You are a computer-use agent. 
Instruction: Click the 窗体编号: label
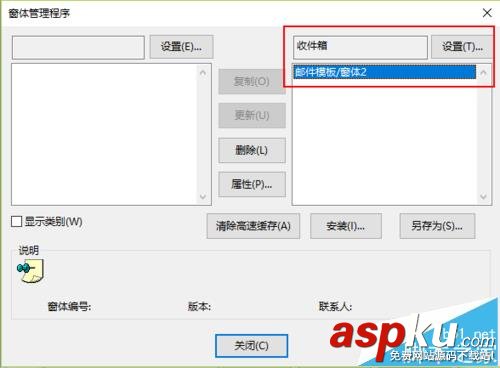pyautogui.click(x=69, y=306)
